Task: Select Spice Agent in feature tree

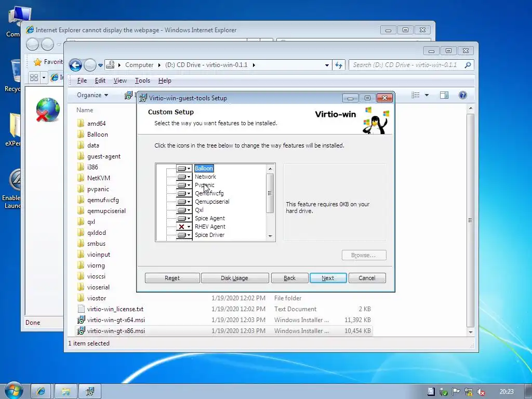Action: coord(210,218)
